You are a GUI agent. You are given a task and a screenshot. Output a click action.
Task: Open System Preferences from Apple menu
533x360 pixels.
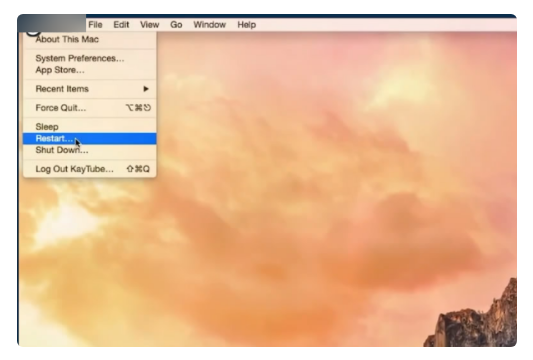[90, 58]
